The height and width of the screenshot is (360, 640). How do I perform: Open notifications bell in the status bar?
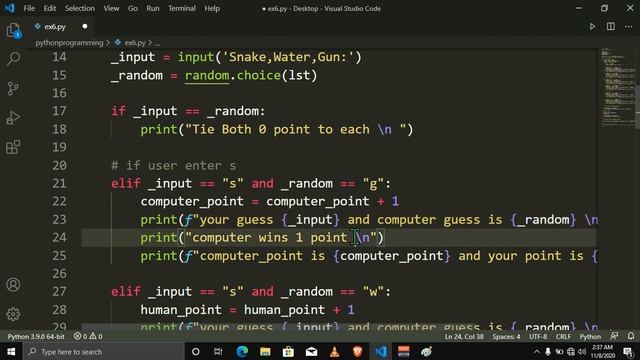click(x=631, y=336)
